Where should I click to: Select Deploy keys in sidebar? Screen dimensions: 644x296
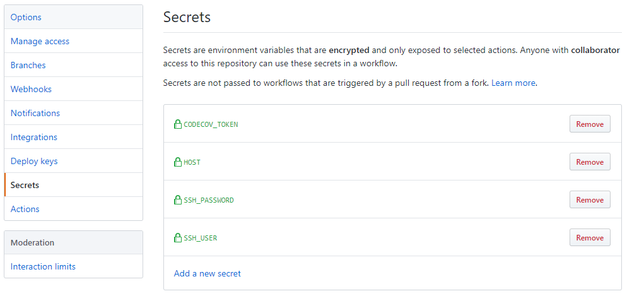[34, 161]
